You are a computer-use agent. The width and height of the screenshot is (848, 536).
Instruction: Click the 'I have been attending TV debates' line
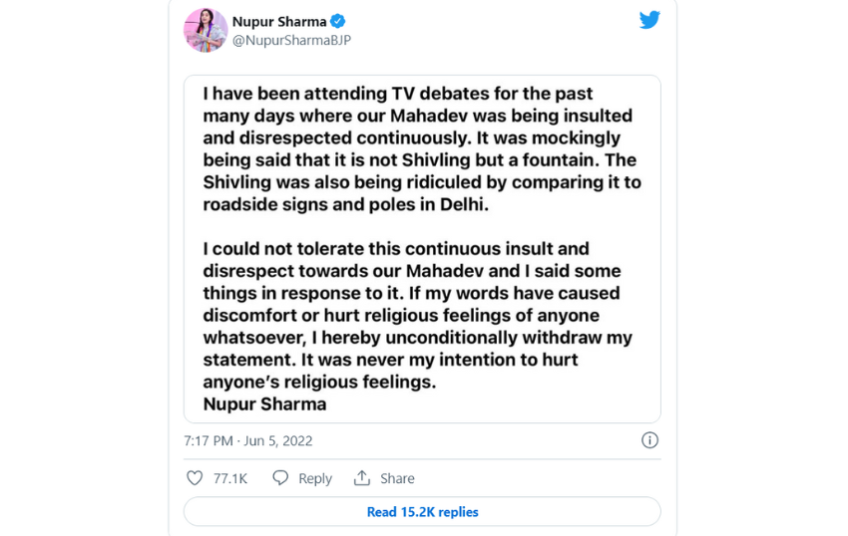click(398, 94)
